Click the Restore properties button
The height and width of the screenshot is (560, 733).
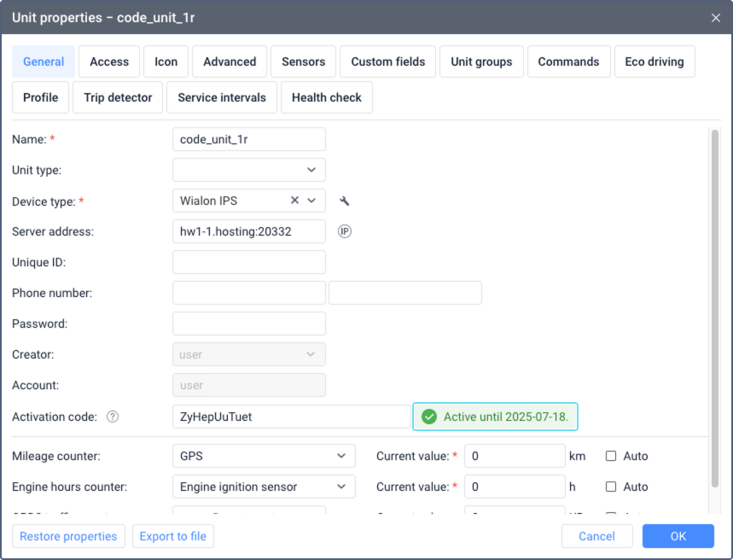pos(68,536)
